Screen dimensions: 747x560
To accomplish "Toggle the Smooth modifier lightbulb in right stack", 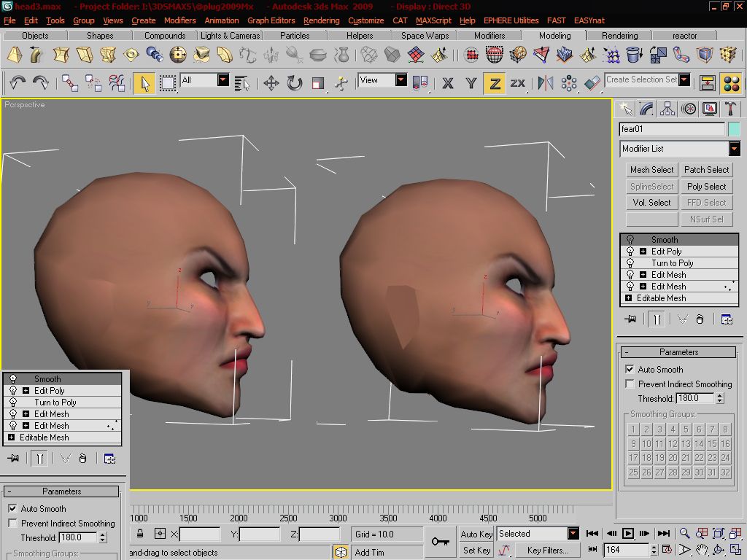I will point(630,239).
